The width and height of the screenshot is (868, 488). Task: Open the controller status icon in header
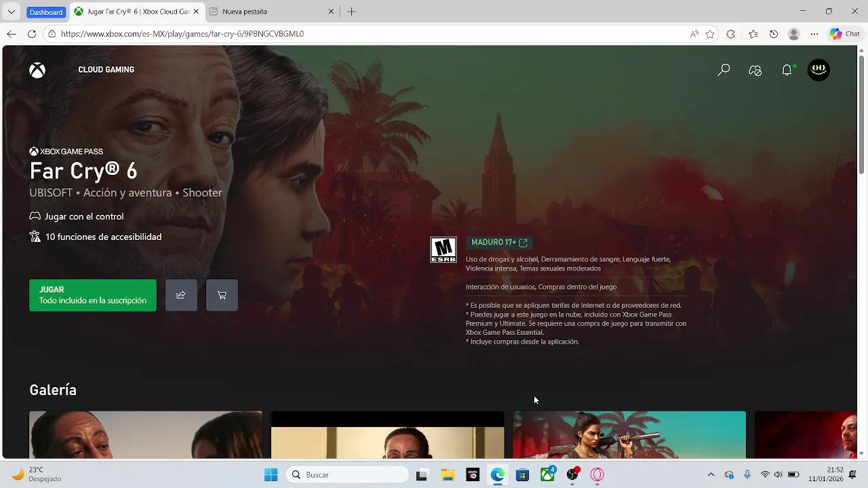tap(755, 70)
